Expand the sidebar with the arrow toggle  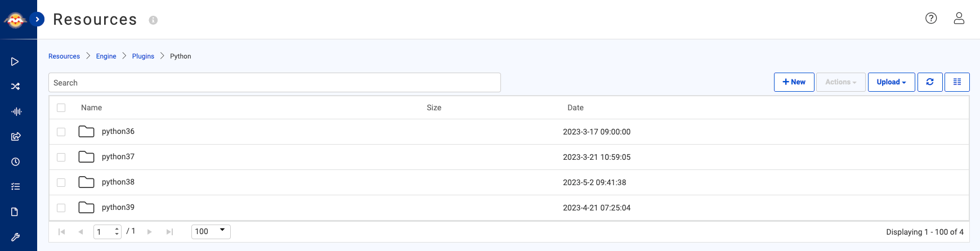[x=37, y=19]
